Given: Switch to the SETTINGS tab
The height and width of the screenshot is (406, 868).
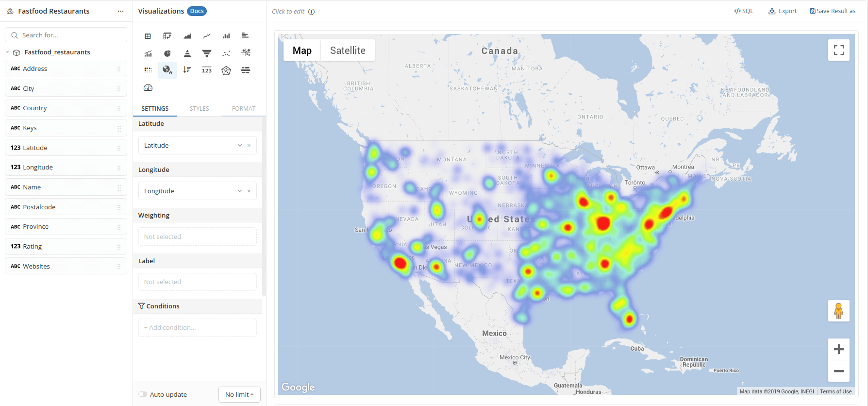Looking at the screenshot, I should [155, 108].
